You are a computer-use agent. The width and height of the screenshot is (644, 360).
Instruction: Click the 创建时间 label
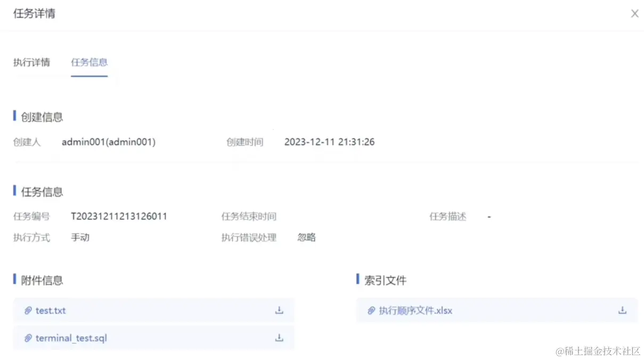[x=244, y=142]
